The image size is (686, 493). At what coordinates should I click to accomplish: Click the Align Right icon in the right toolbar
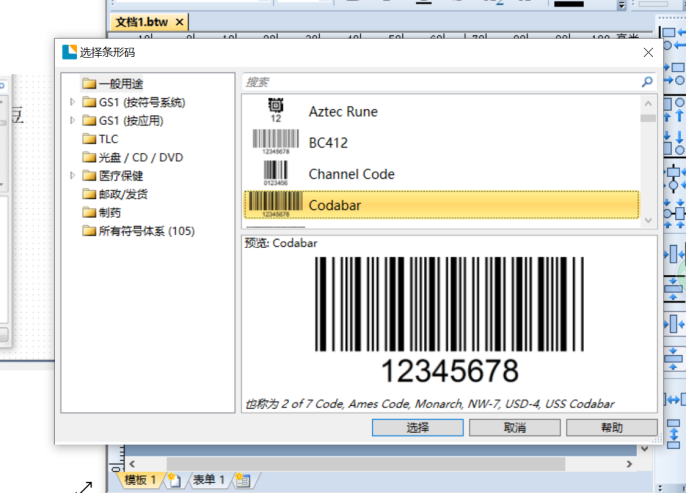click(x=675, y=73)
